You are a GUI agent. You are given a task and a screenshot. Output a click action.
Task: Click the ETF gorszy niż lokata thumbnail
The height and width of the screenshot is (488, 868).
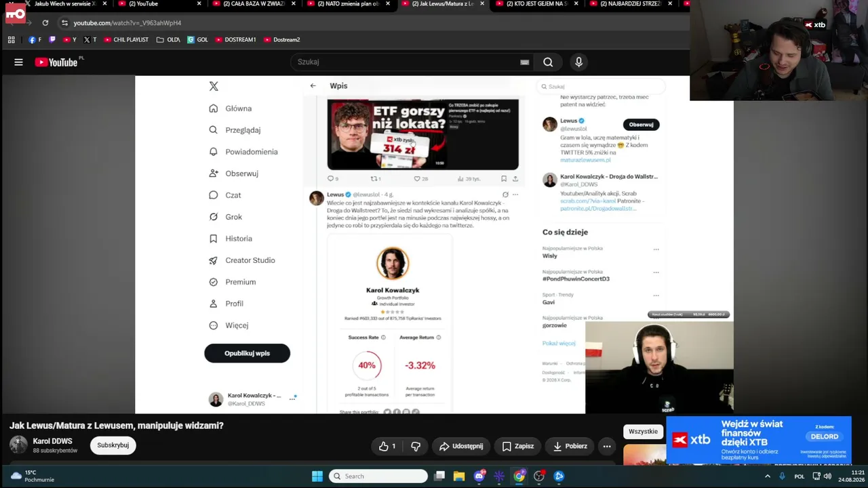click(x=422, y=134)
